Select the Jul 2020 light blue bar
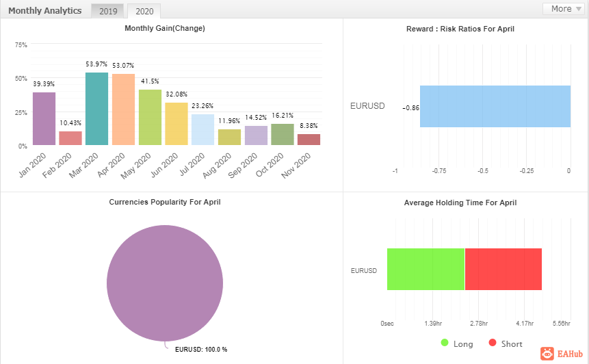The height and width of the screenshot is (364, 589). [x=203, y=129]
